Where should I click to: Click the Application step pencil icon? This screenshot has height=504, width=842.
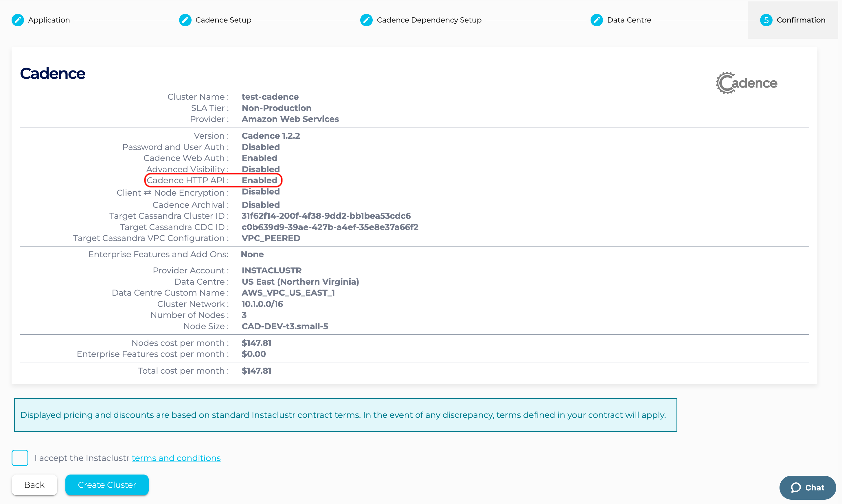click(18, 20)
